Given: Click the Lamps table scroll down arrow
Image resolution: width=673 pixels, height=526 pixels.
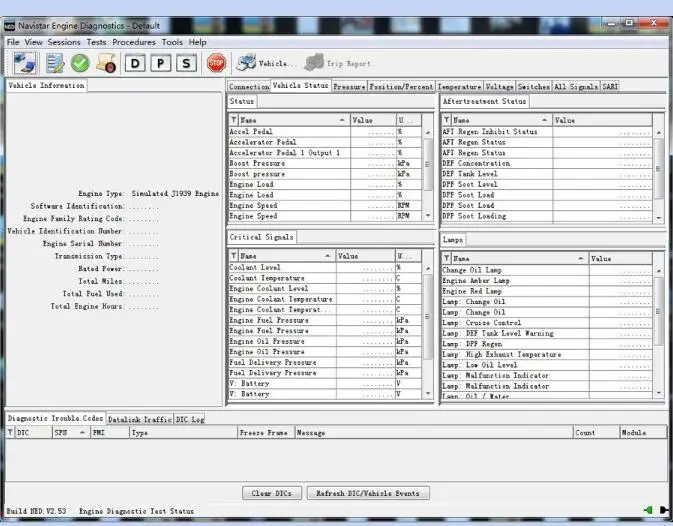Looking at the screenshot, I should [x=659, y=392].
